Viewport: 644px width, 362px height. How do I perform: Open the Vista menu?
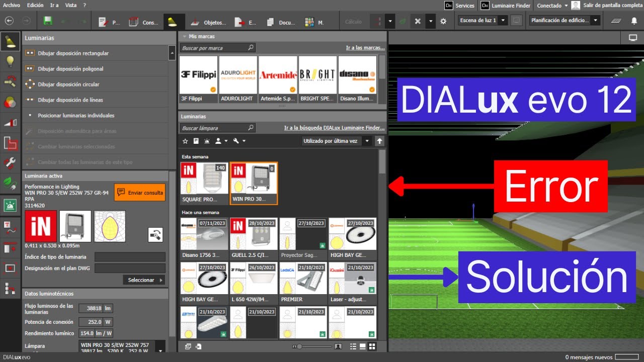tap(71, 5)
